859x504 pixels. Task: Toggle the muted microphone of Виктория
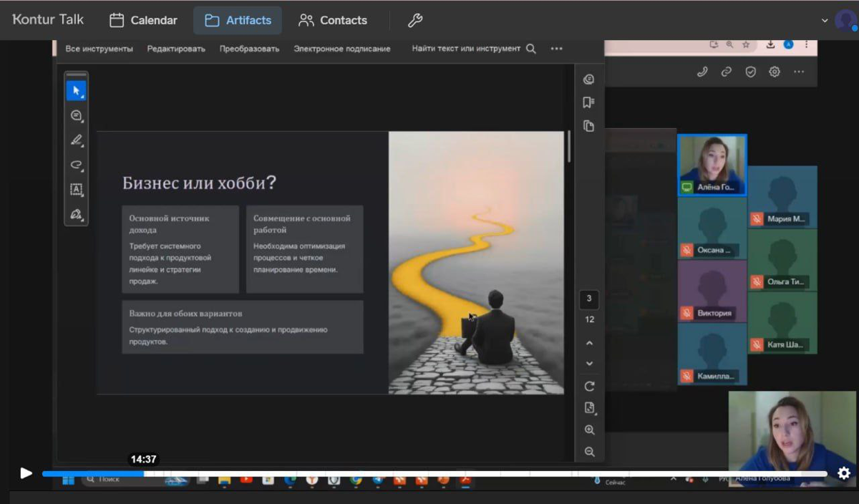tap(686, 313)
